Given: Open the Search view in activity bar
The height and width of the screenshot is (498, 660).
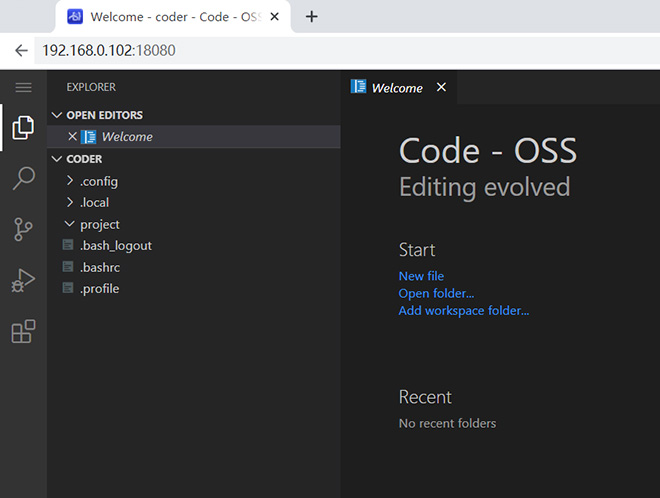Looking at the screenshot, I should click(24, 178).
